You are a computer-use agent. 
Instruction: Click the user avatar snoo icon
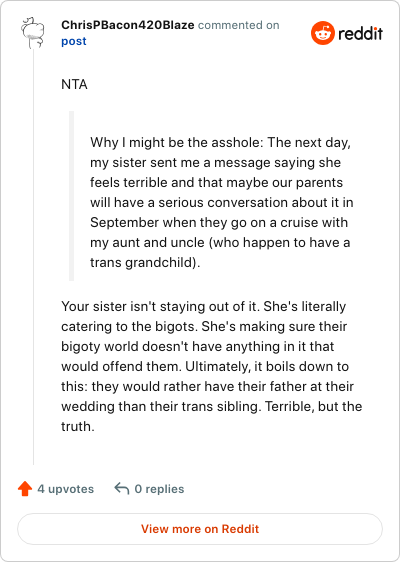[33, 33]
